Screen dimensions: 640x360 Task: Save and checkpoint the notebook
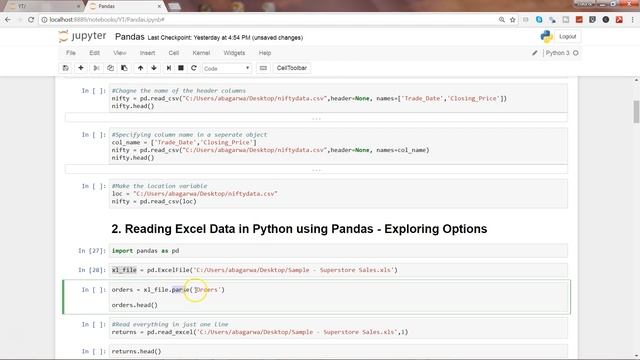66,68
